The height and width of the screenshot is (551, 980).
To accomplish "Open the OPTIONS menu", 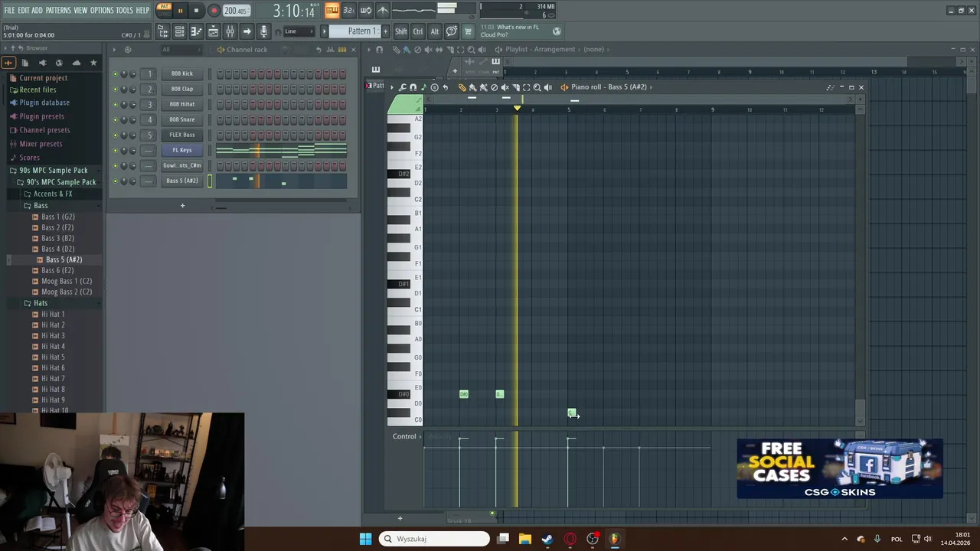I will pos(102,10).
